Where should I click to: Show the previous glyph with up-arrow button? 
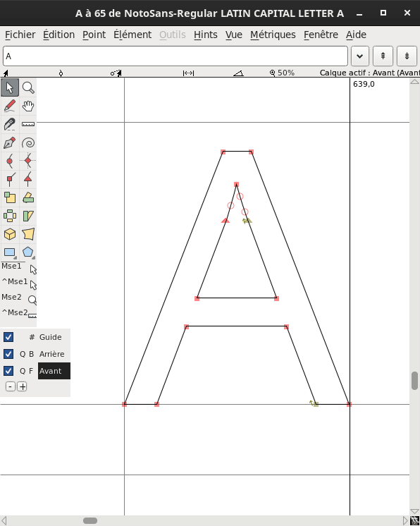pos(383,56)
